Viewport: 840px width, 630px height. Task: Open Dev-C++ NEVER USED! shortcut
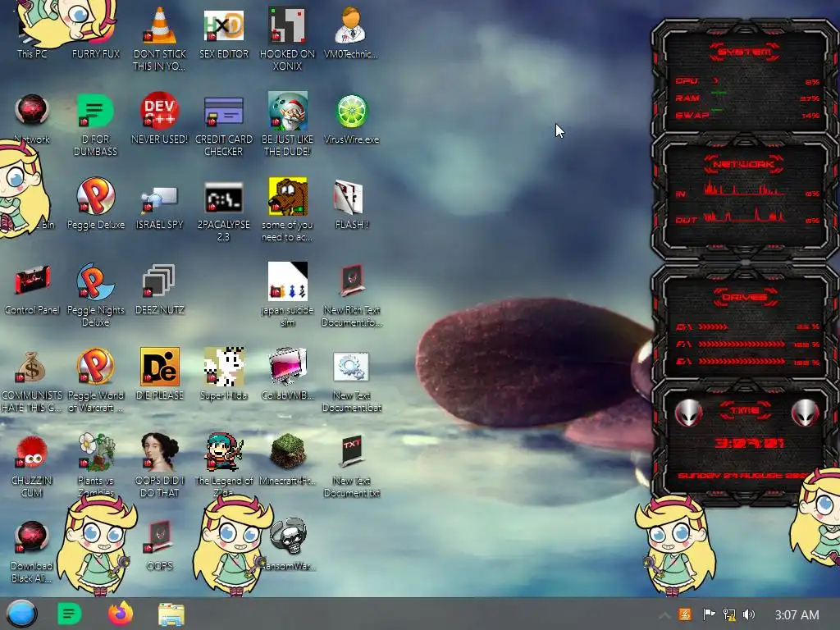[160, 111]
